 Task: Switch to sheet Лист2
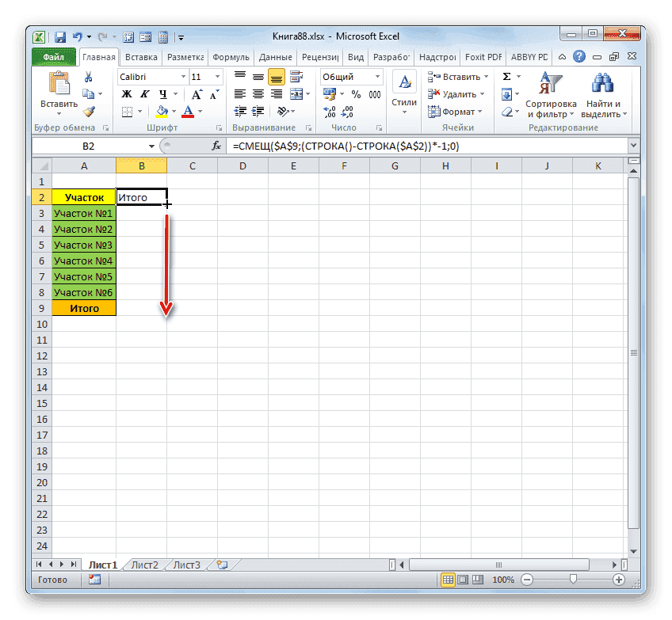144,565
